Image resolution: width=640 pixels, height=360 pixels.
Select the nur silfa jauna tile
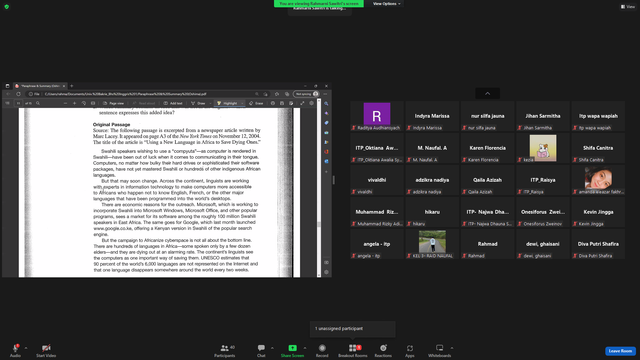(x=487, y=116)
